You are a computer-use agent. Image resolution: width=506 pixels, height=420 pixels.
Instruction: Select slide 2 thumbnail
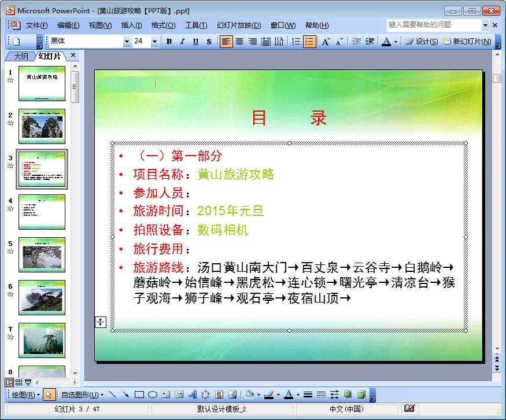(42, 126)
